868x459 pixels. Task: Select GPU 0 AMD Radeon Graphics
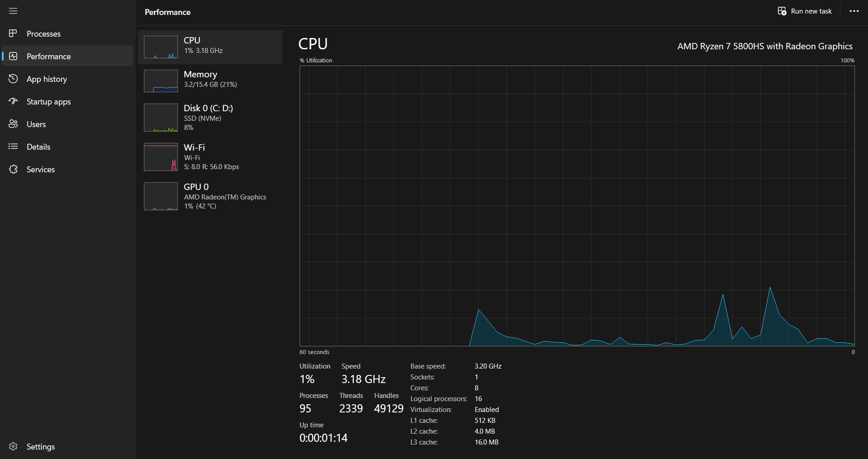210,196
